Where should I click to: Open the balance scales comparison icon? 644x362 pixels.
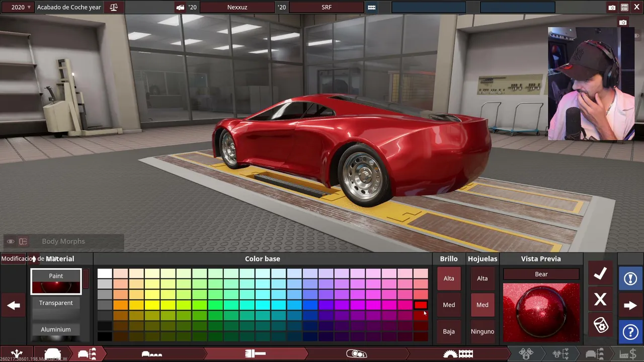point(114,8)
